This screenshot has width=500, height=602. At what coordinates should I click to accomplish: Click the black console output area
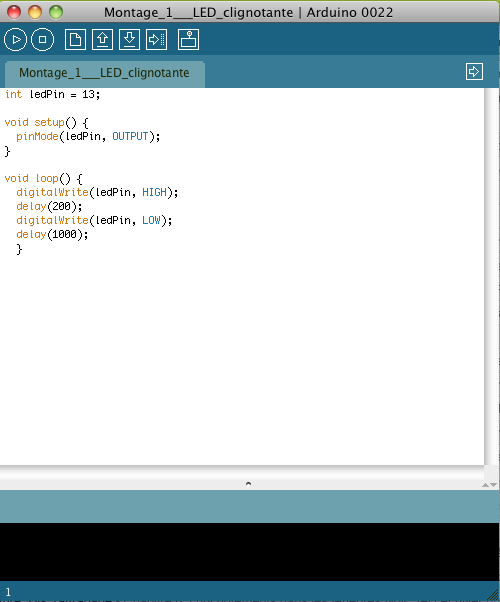tap(250, 552)
